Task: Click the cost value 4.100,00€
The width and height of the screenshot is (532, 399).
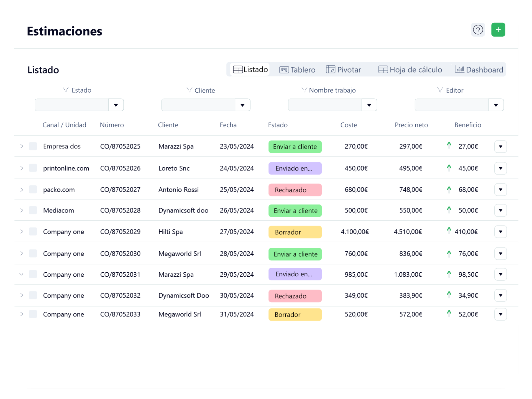Action: 355,232
